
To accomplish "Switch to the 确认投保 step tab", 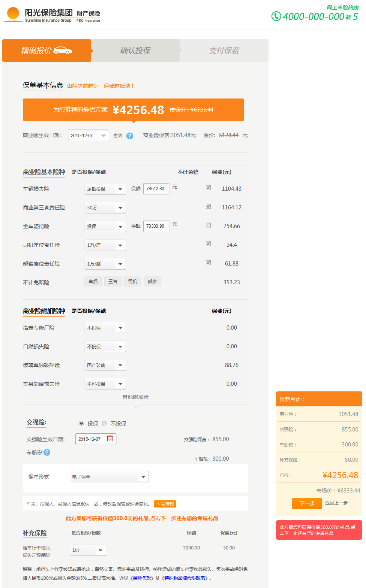I will point(135,51).
